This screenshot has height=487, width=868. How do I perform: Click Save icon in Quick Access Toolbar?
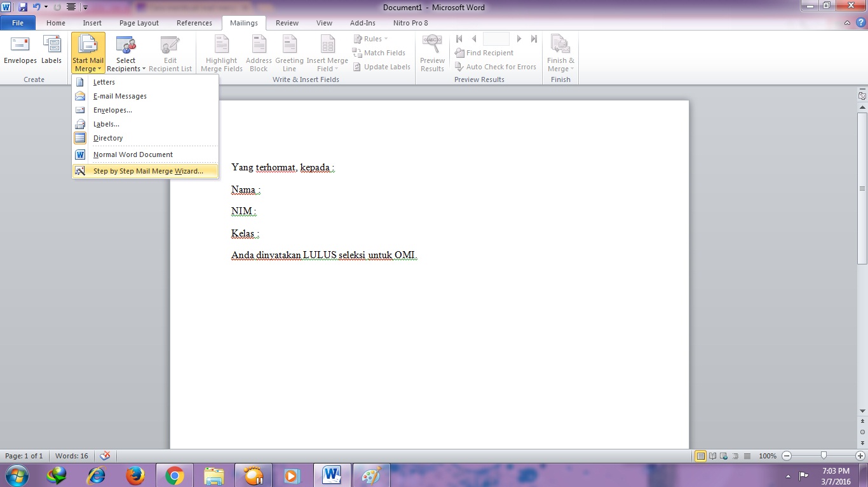(23, 7)
